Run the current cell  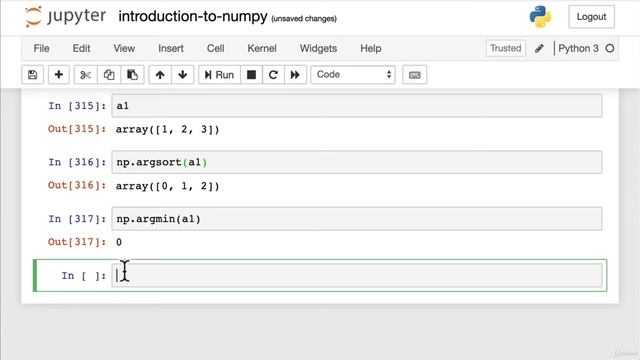click(219, 75)
